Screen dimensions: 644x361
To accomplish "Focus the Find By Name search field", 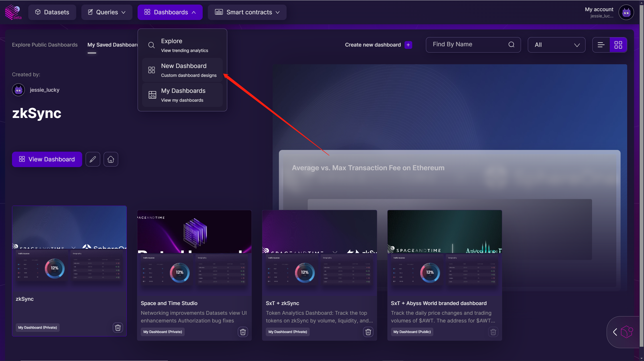I will pos(473,45).
